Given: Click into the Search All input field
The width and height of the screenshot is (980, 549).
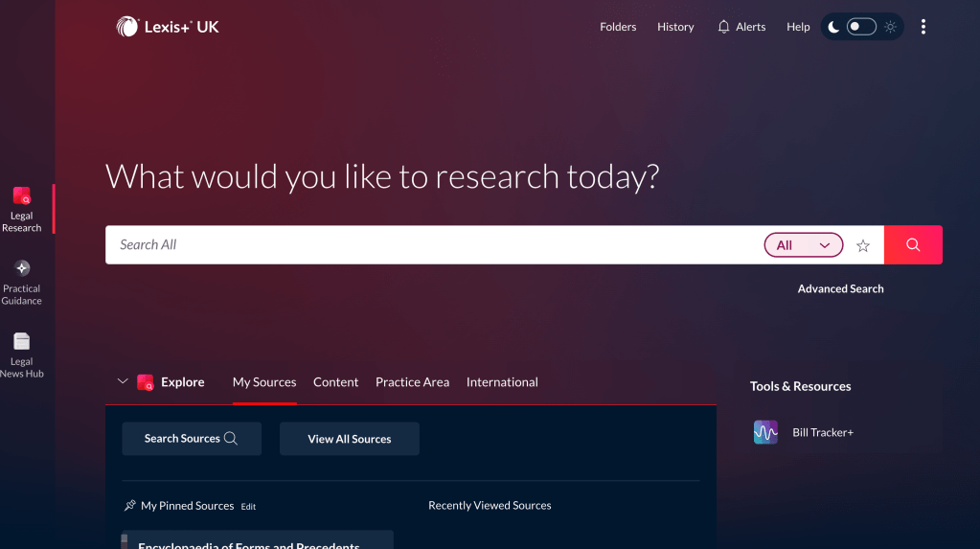Looking at the screenshot, I should pos(431,245).
